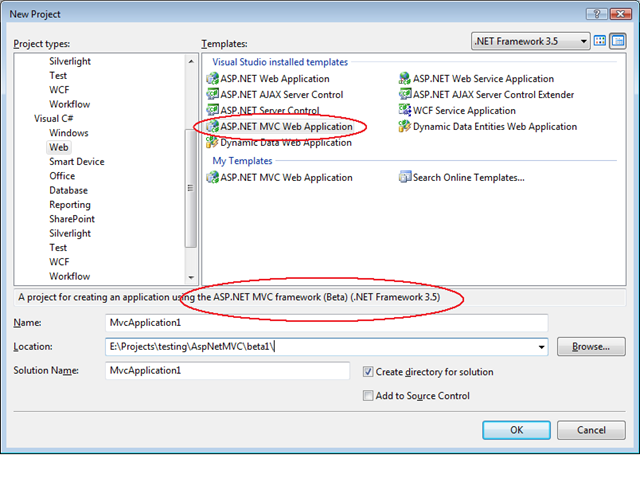Image resolution: width=640 pixels, height=478 pixels.
Task: Select the Reporting project type
Action: [70, 205]
